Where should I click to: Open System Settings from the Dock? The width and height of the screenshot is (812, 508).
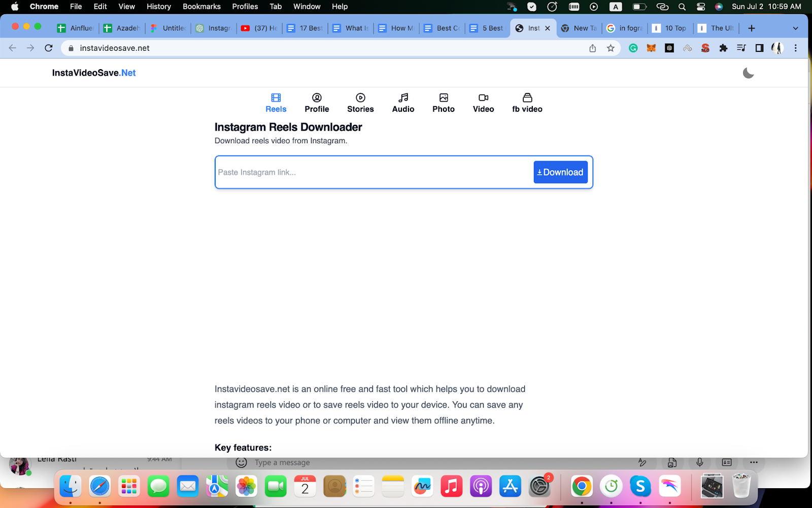pyautogui.click(x=539, y=486)
